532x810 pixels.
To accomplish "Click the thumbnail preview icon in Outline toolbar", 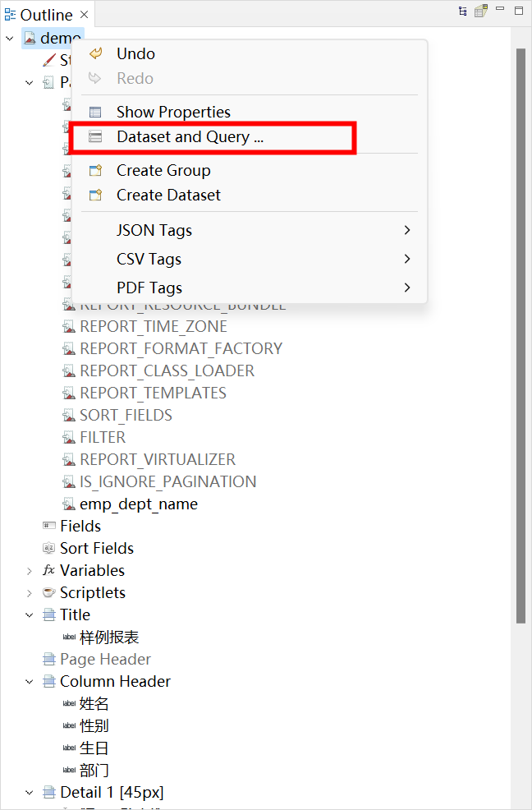I will click(x=481, y=12).
